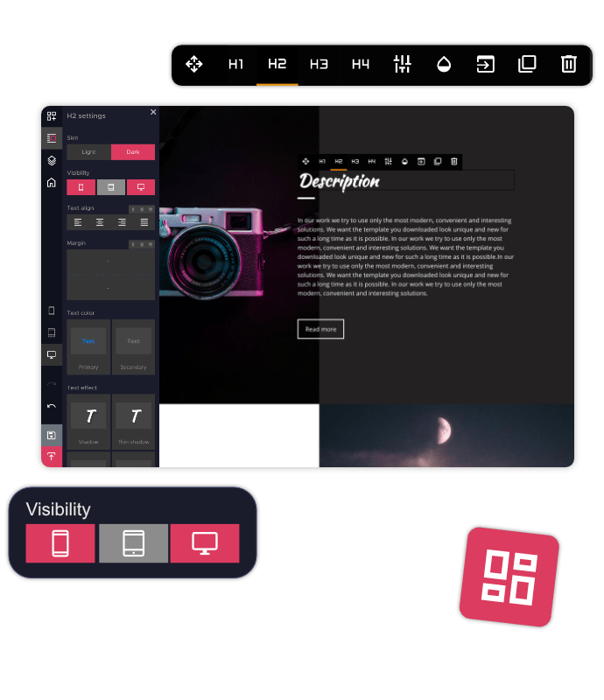Select H4 in the large floating toolbar
The width and height of the screenshot is (604, 700).
point(361,64)
